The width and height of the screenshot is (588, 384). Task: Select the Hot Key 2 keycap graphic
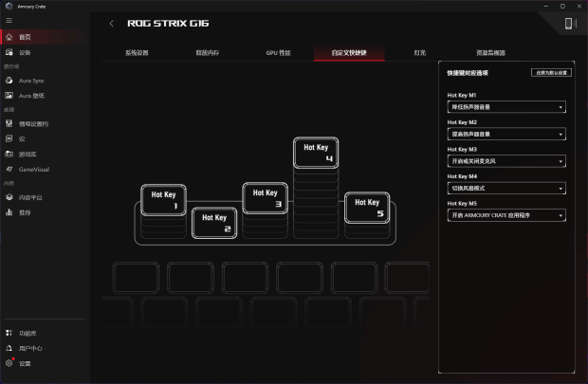pyautogui.click(x=214, y=223)
